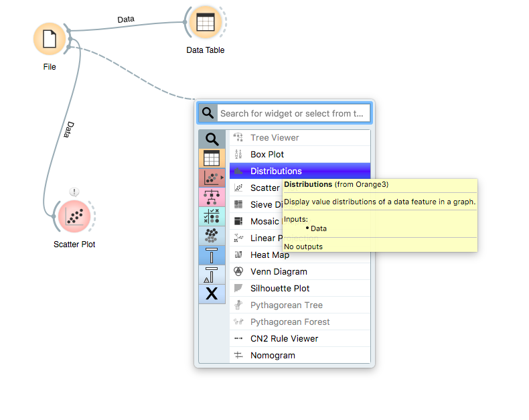Select Nomogram from the widget list
Image resolution: width=529 pixels, height=420 pixels.
(273, 356)
